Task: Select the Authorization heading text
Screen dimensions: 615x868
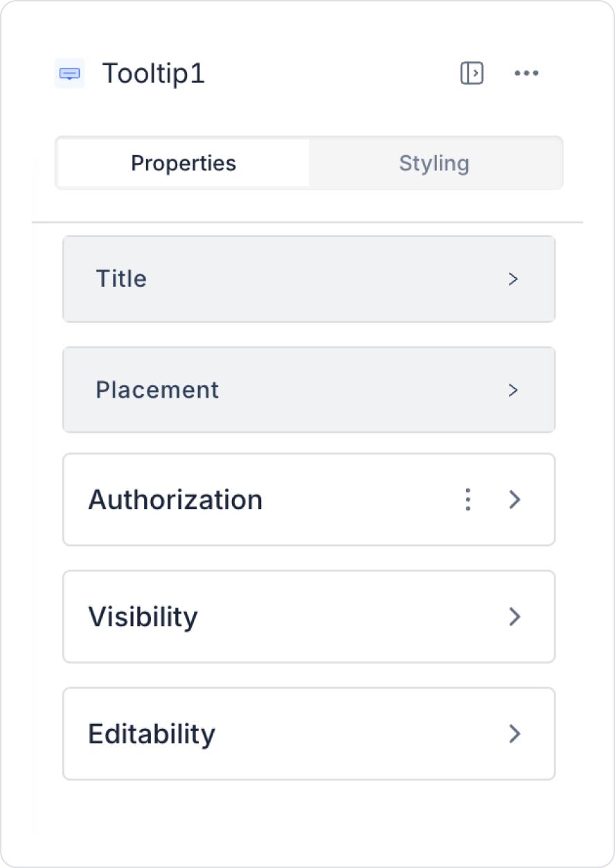Action: coord(175,499)
